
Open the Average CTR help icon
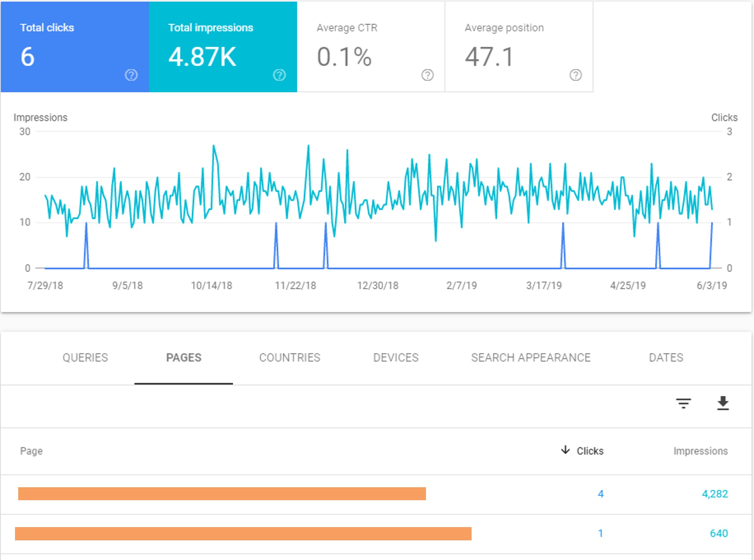(x=427, y=75)
